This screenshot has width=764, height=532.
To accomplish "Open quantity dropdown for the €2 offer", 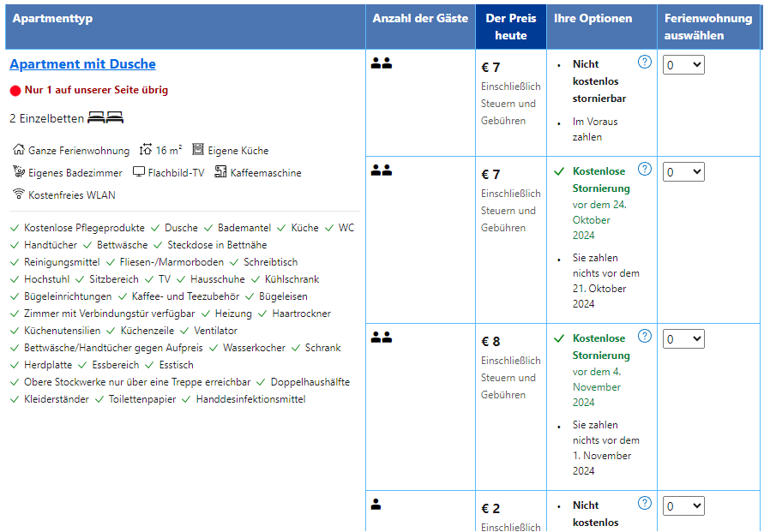I will (683, 506).
